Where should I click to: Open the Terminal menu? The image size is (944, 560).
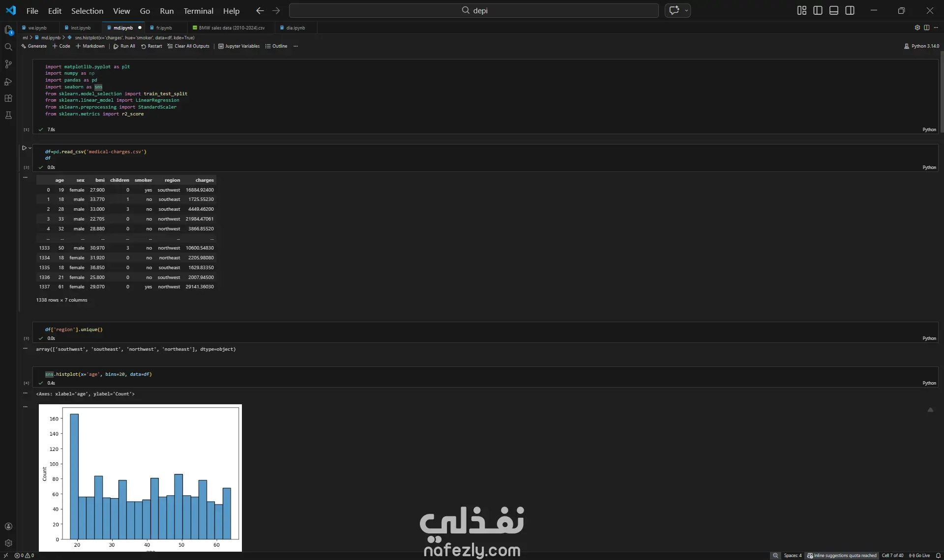point(198,11)
